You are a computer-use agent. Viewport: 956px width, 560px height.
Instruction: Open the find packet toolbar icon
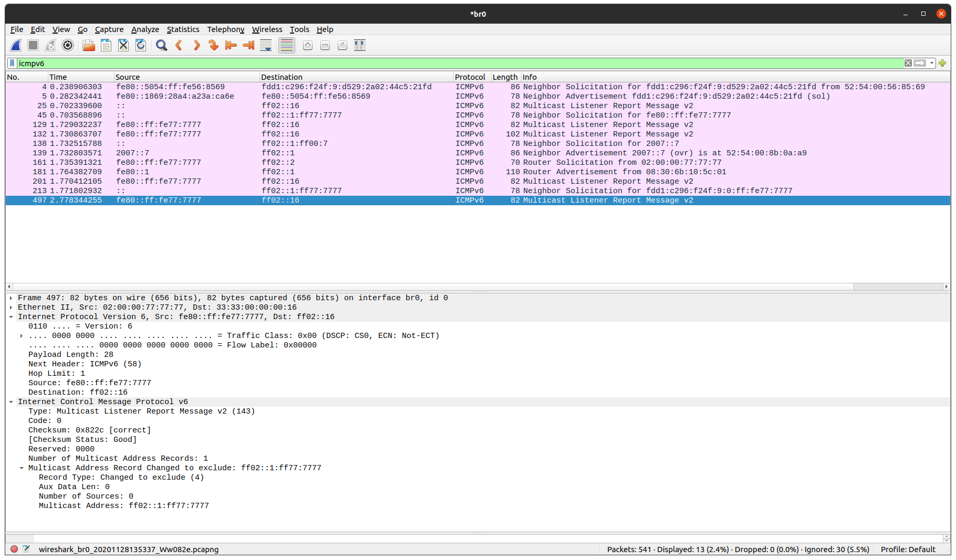click(x=161, y=45)
